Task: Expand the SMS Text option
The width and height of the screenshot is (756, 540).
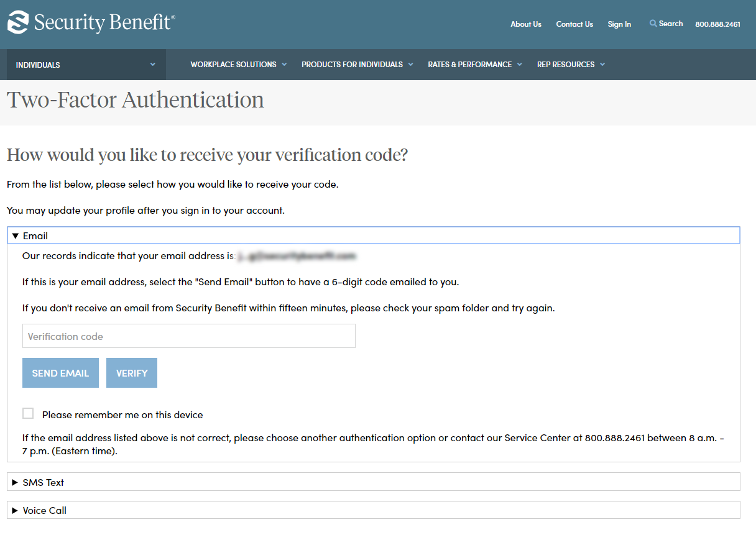Action: 373,482
